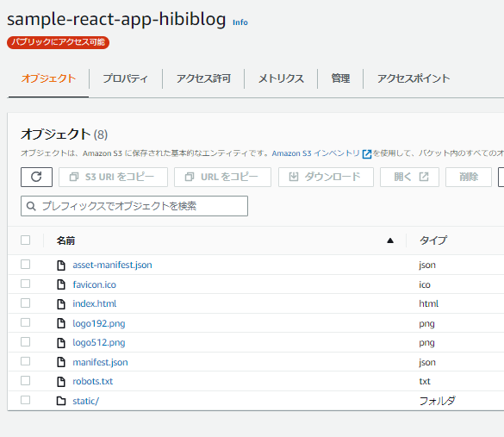Open the 管理 tab

click(x=340, y=78)
